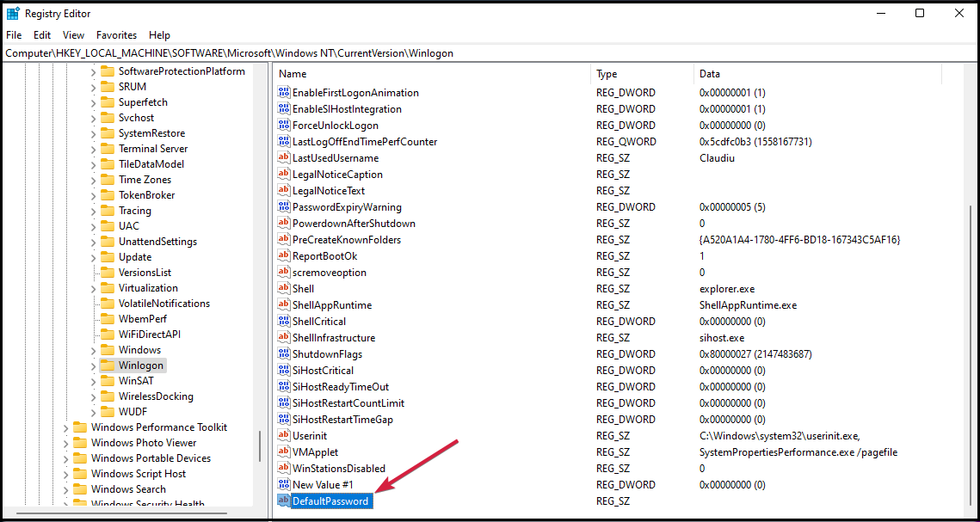The height and width of the screenshot is (522, 980).
Task: Select the SiHostReadyTimeOut value
Action: [341, 386]
